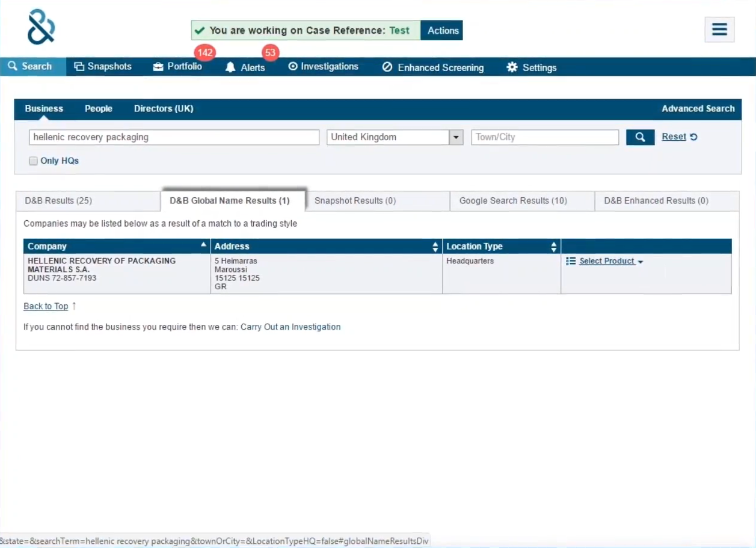
Task: Expand the United Kingdom country dropdown
Action: pyautogui.click(x=456, y=137)
